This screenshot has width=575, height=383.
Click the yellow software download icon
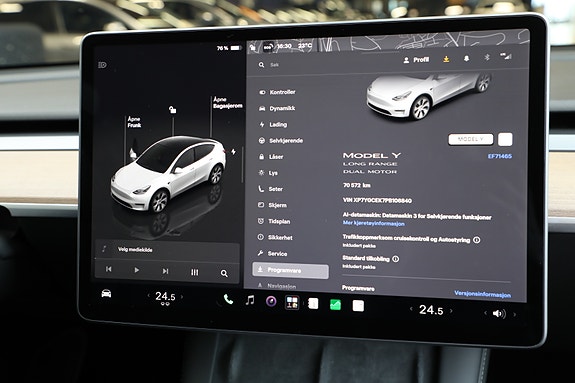click(446, 59)
